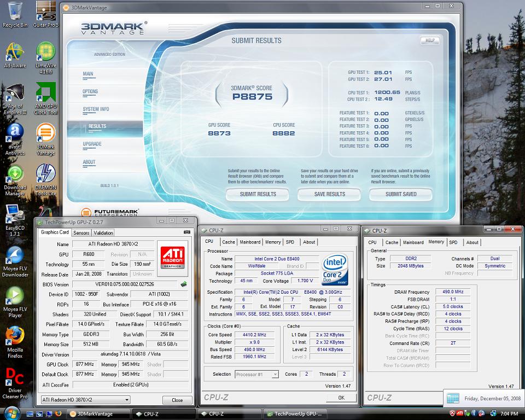Switch to the Sensors tab in GPU-Z

[x=81, y=233]
